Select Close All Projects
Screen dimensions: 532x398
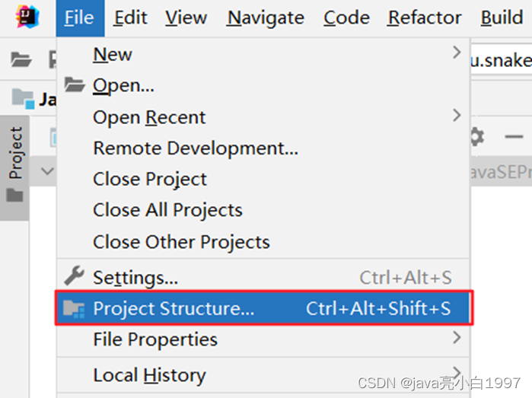pos(167,210)
